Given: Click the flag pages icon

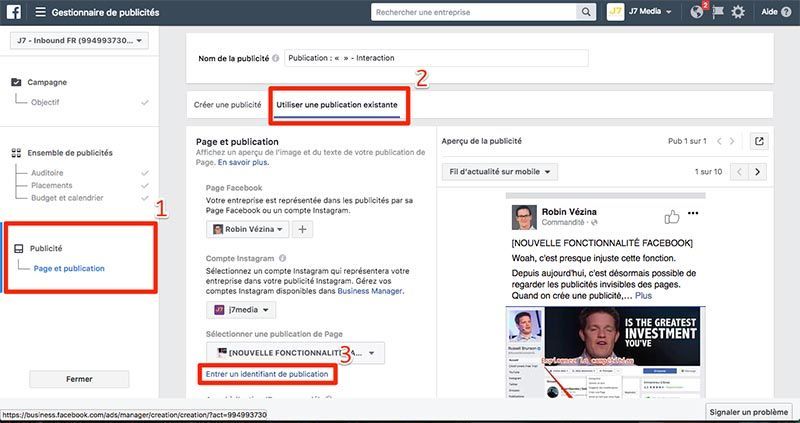Looking at the screenshot, I should (717, 12).
